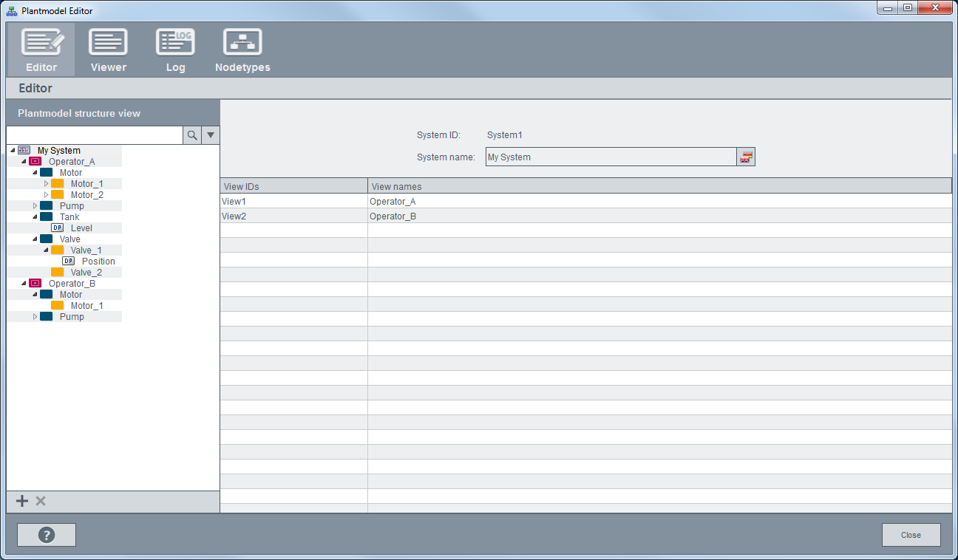This screenshot has height=560, width=958.
Task: Collapse the Tank node
Action: (35, 217)
